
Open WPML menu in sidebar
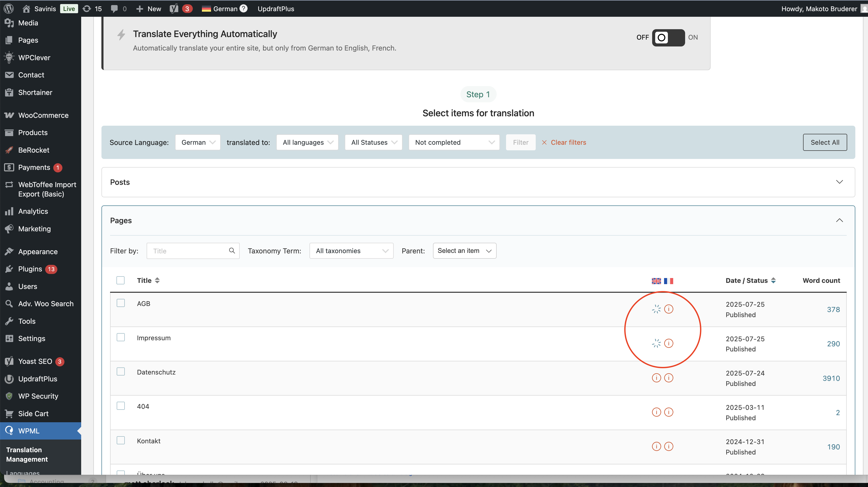[40, 431]
